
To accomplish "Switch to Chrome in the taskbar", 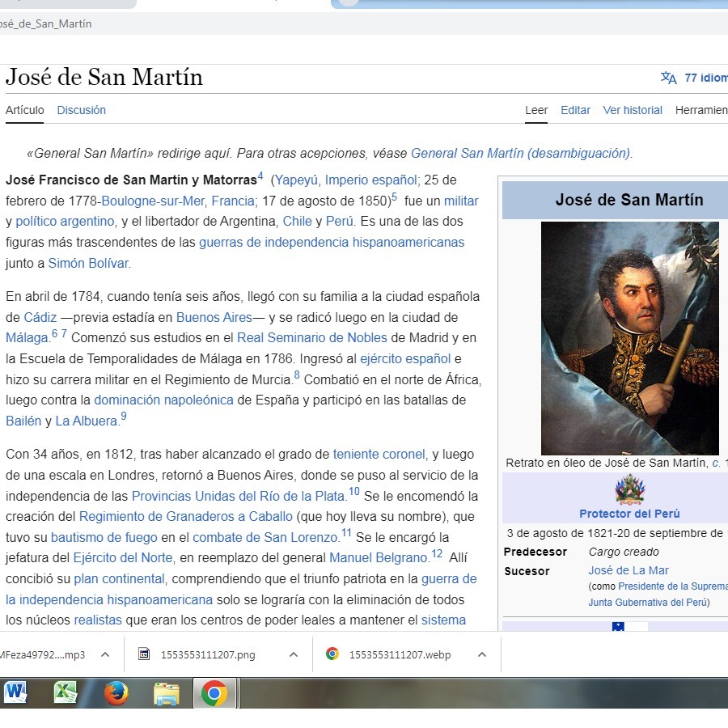I will pyautogui.click(x=214, y=693).
